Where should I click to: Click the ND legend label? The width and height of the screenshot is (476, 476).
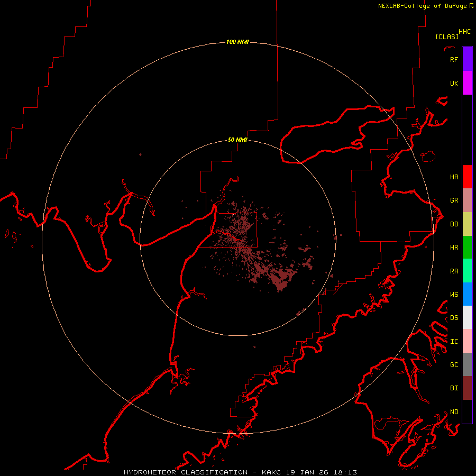[x=454, y=411]
